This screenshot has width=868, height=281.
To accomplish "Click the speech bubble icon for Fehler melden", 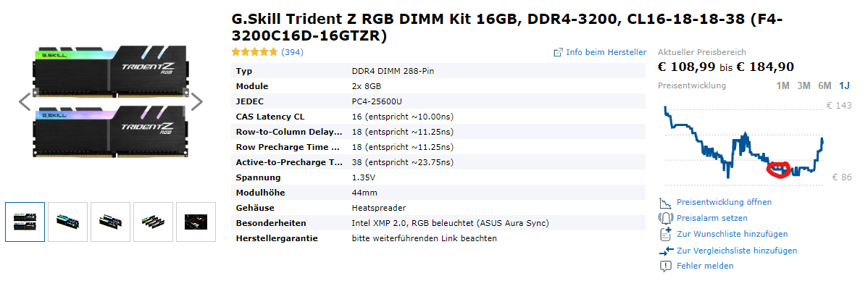I will coord(665,266).
